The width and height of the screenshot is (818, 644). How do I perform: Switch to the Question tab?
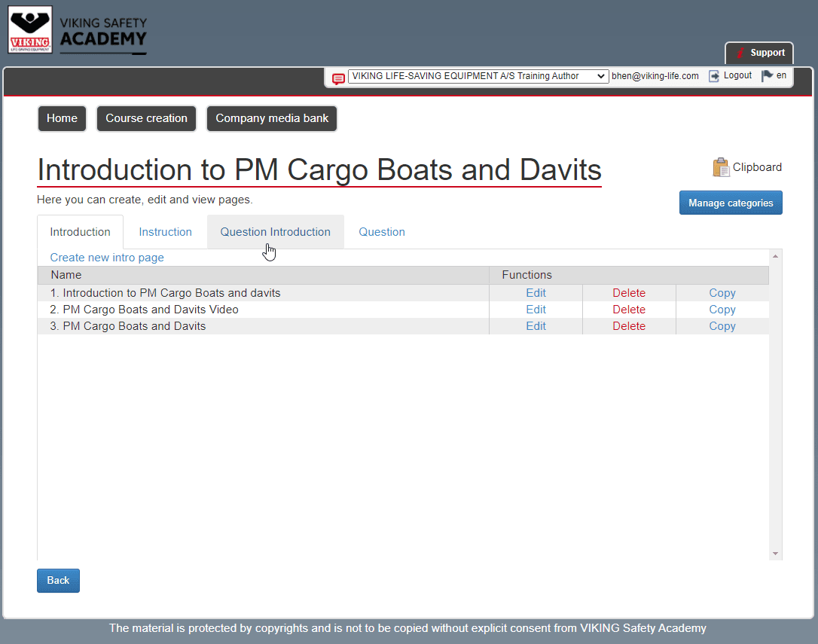pos(381,232)
